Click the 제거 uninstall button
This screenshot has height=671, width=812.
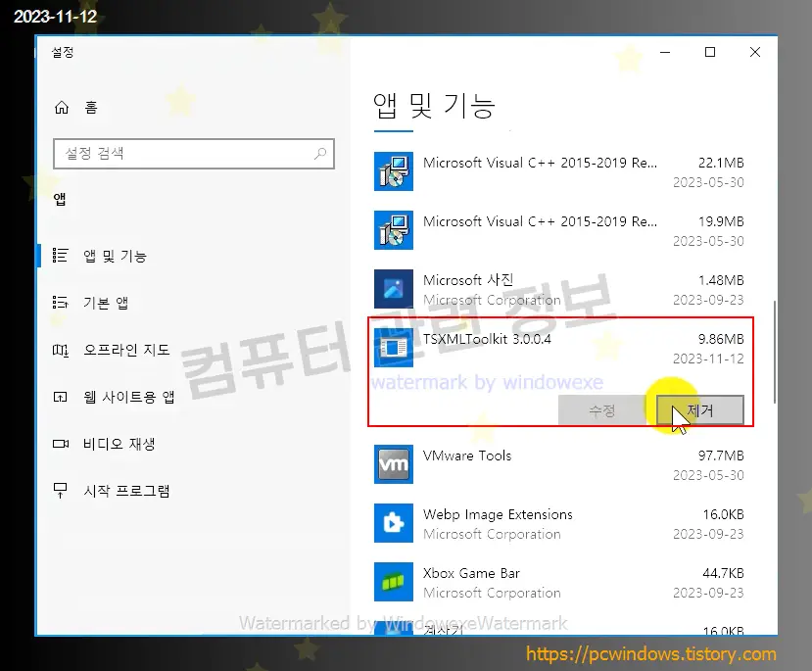coord(700,410)
